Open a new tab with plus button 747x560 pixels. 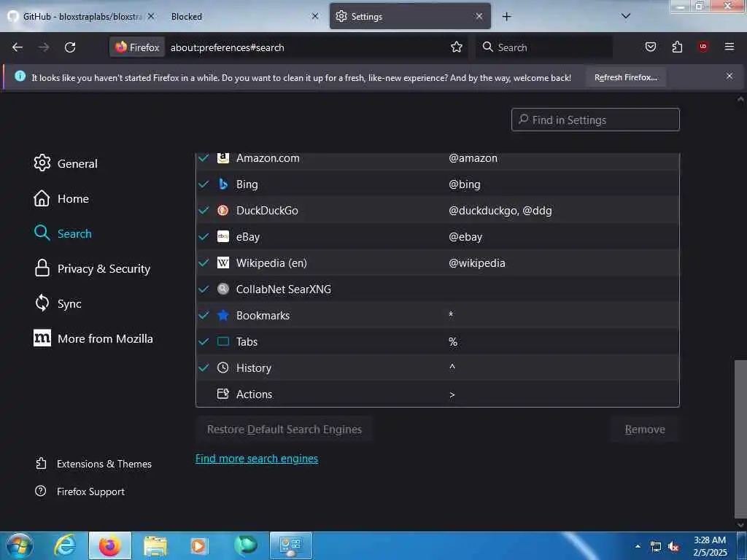pyautogui.click(x=506, y=16)
